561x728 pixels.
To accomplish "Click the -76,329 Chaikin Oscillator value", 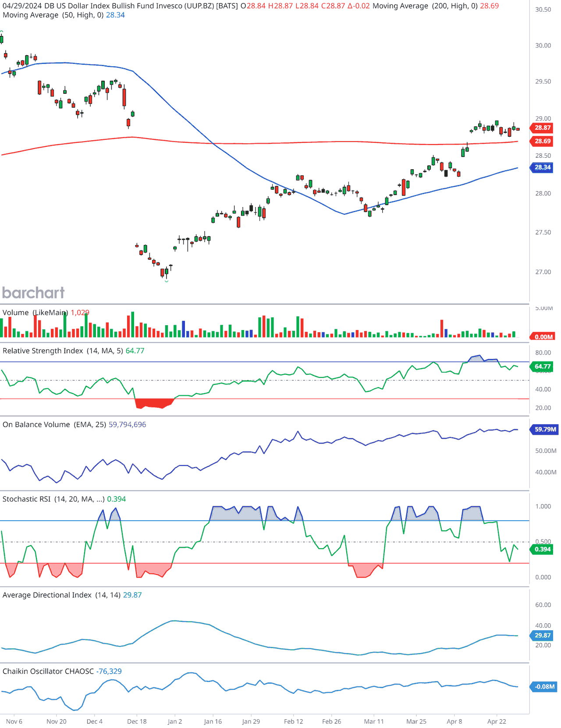I will tap(109, 671).
